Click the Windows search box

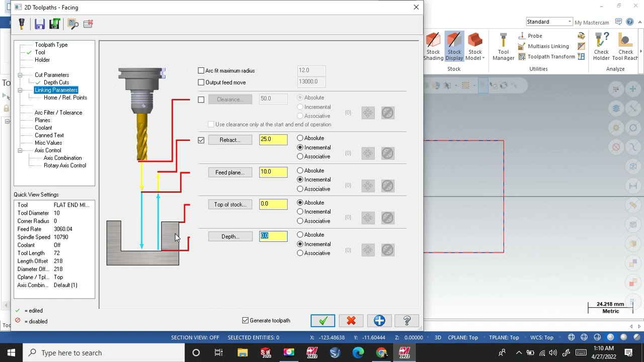pos(104,353)
